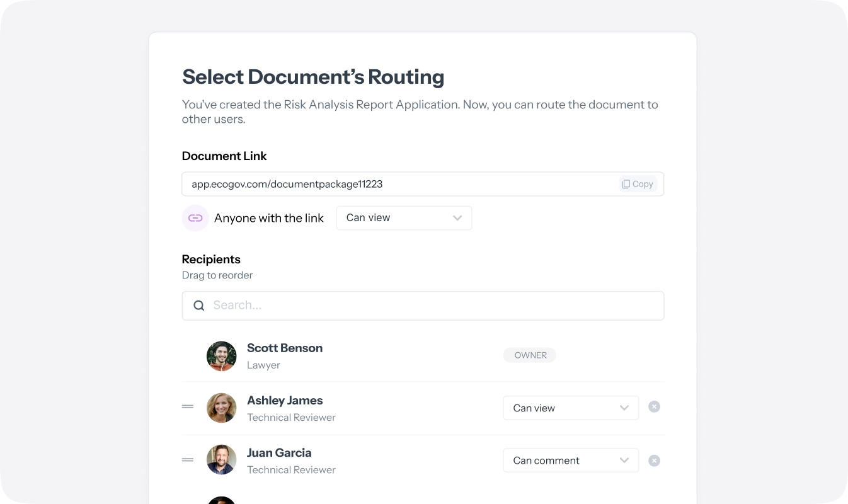
Task: Click the Ashley James name
Action: [x=285, y=400]
